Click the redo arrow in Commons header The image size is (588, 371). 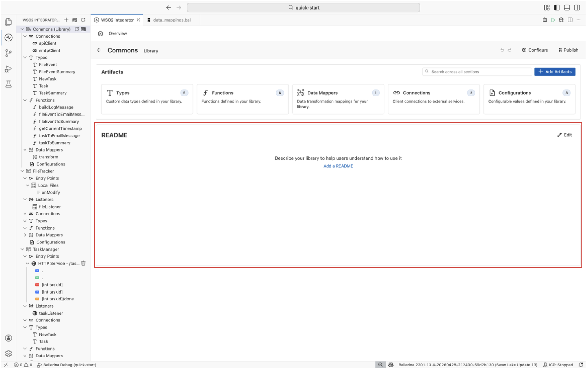[x=509, y=50]
